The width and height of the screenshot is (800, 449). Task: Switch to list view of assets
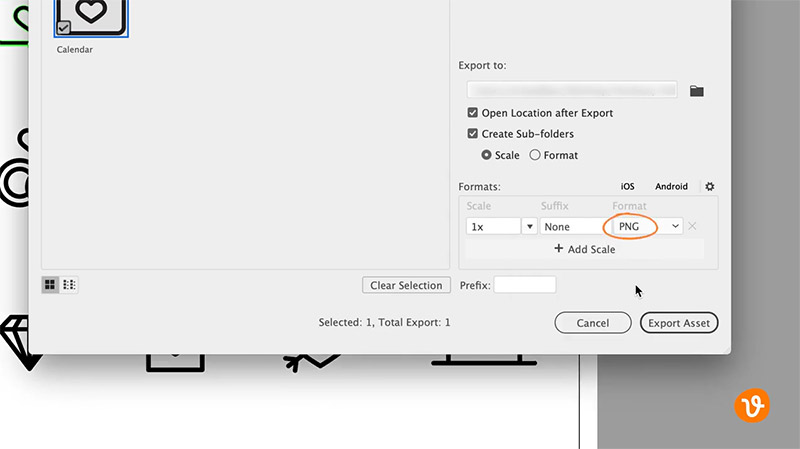pos(69,285)
